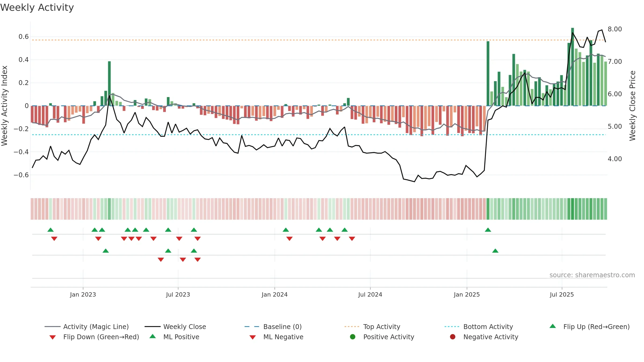Viewport: 644px width, 362px height.
Task: Toggle Flip Up (Red→Green) legend entry
Action: [x=590, y=327]
